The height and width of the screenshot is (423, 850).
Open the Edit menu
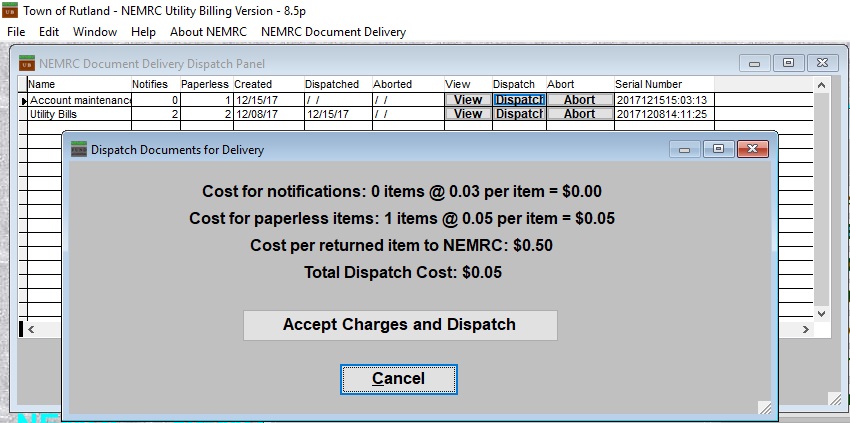pyautogui.click(x=49, y=32)
